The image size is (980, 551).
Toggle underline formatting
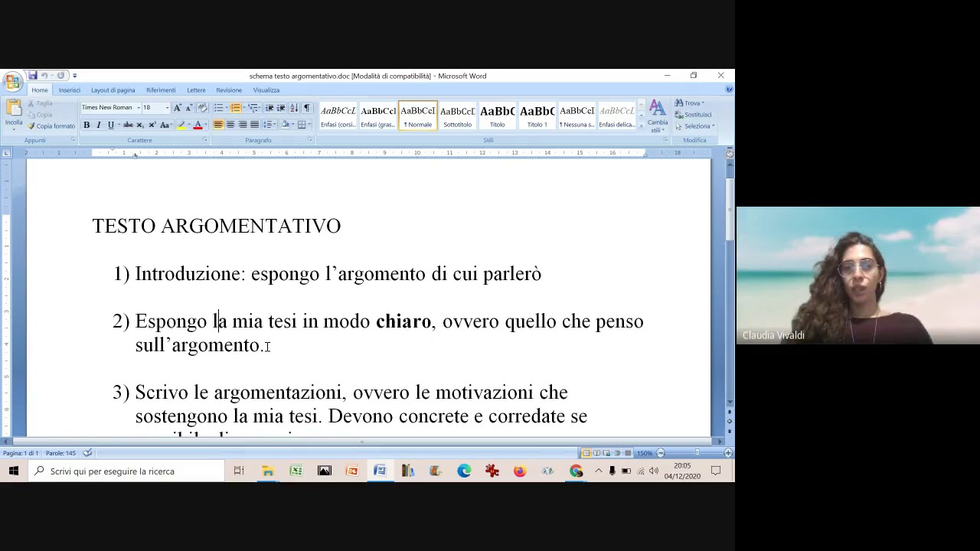click(x=110, y=125)
